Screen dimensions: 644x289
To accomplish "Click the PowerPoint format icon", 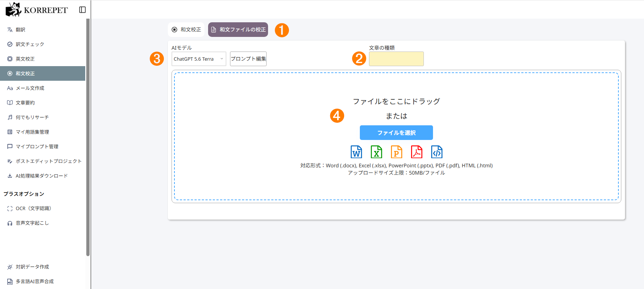I will (396, 152).
